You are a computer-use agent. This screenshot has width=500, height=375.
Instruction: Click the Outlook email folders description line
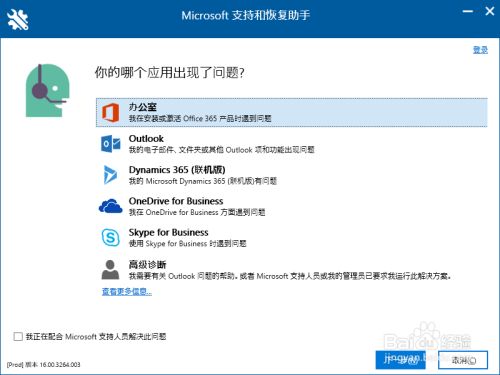point(222,150)
